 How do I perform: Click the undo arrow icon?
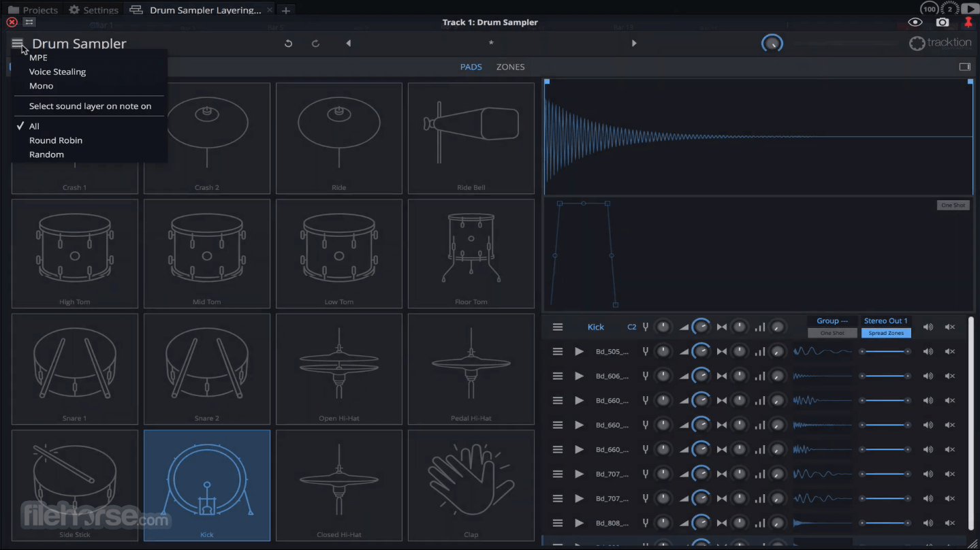288,43
